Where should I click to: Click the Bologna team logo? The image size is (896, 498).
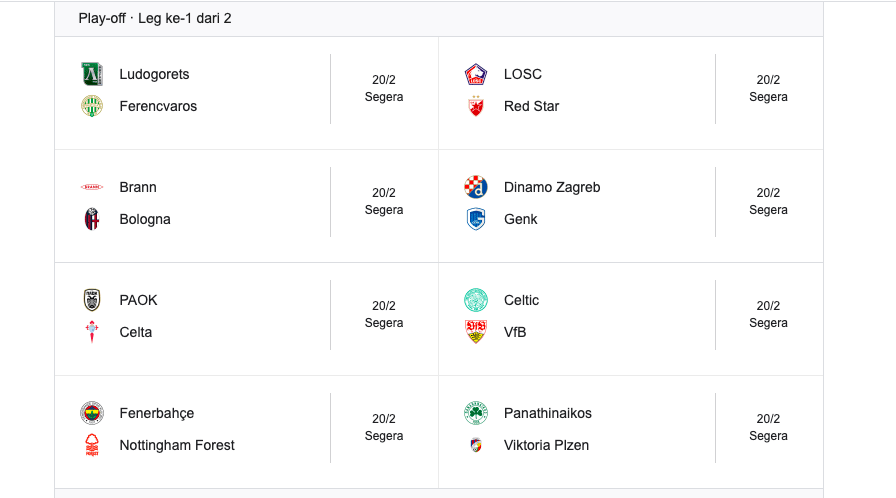(x=92, y=219)
